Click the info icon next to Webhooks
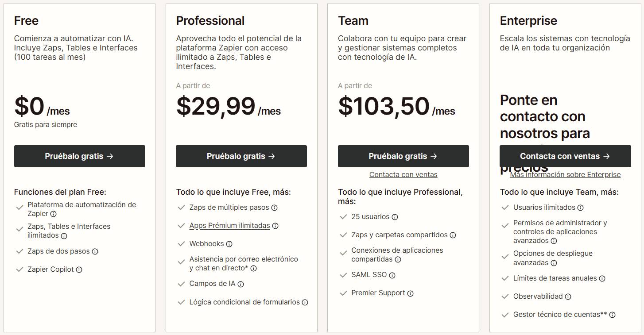 point(229,244)
